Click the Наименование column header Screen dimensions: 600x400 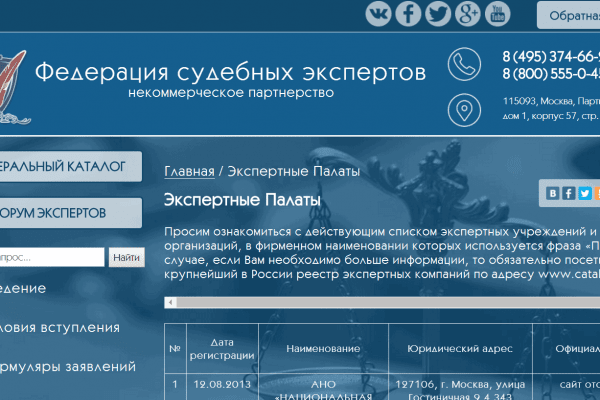click(323, 348)
